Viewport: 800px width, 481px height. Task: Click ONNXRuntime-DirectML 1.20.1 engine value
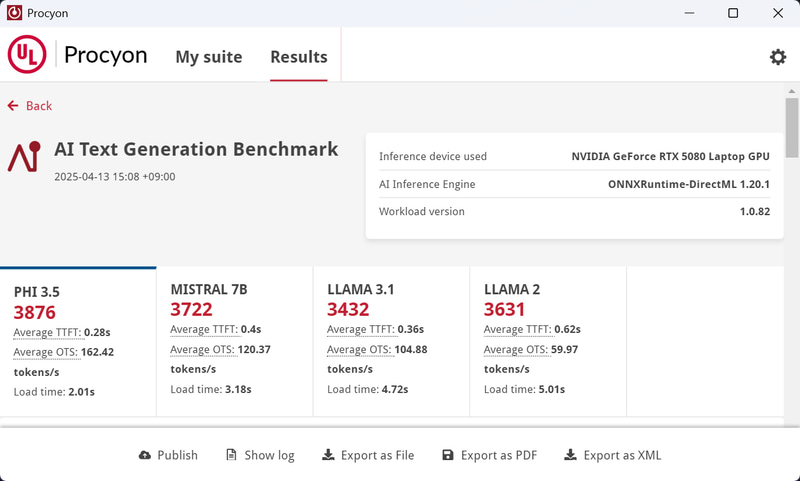click(x=689, y=184)
